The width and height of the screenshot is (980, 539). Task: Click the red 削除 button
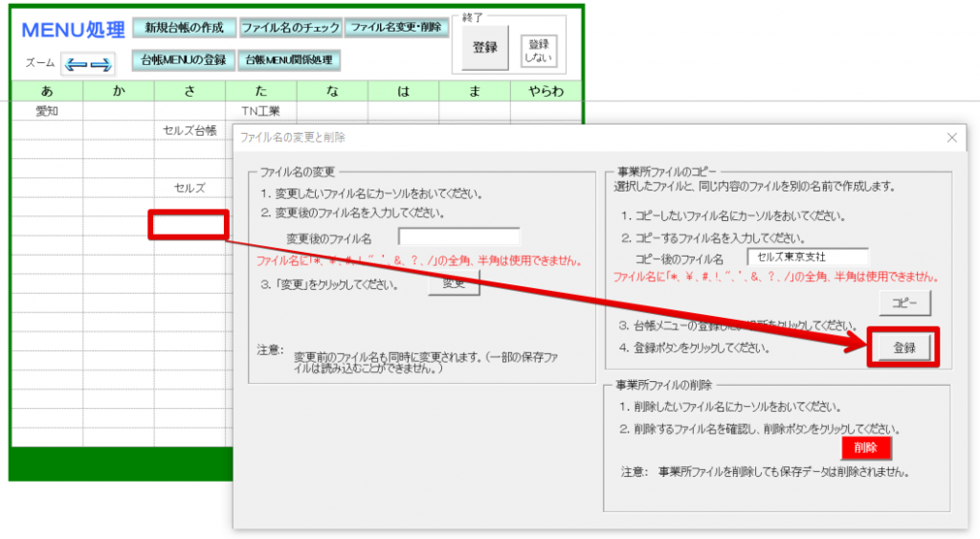865,448
